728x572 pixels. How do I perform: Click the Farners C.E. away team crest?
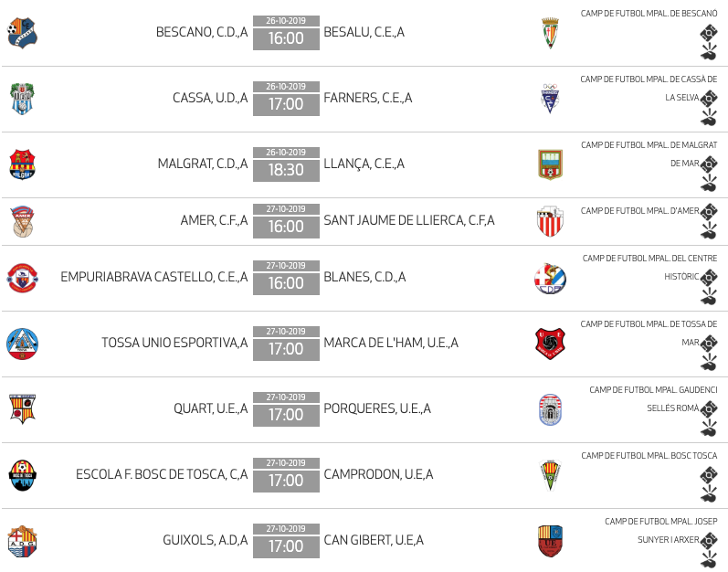(x=549, y=99)
